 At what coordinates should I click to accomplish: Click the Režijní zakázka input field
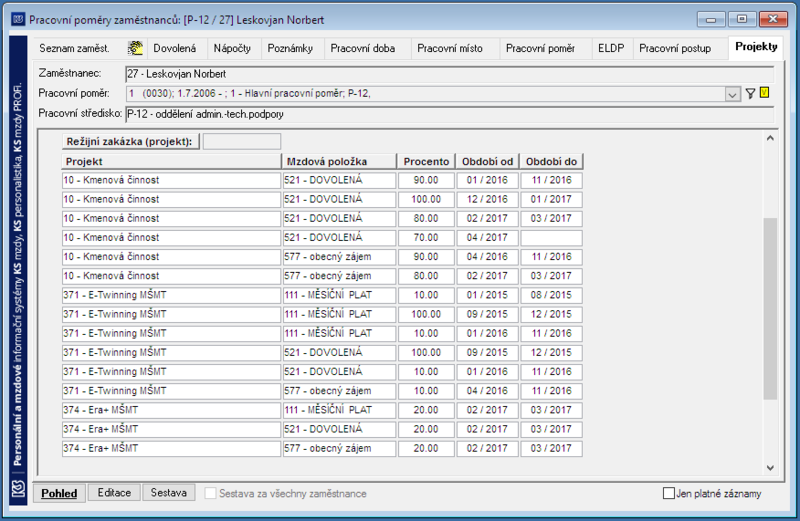click(242, 141)
